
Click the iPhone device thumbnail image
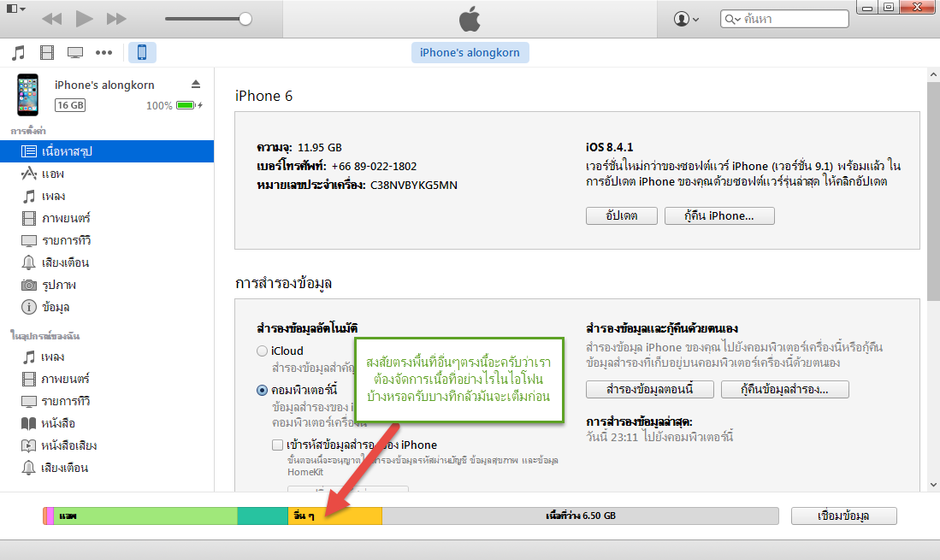[x=27, y=95]
